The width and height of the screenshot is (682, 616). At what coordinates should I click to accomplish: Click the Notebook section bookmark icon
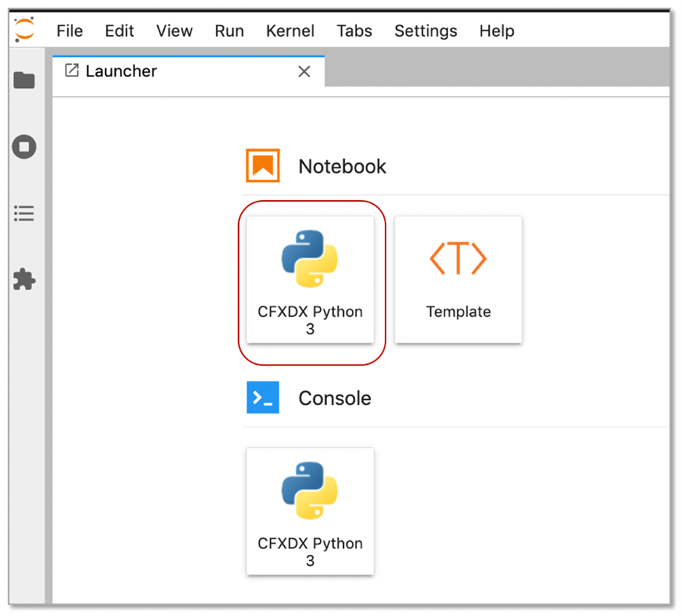pos(262,165)
